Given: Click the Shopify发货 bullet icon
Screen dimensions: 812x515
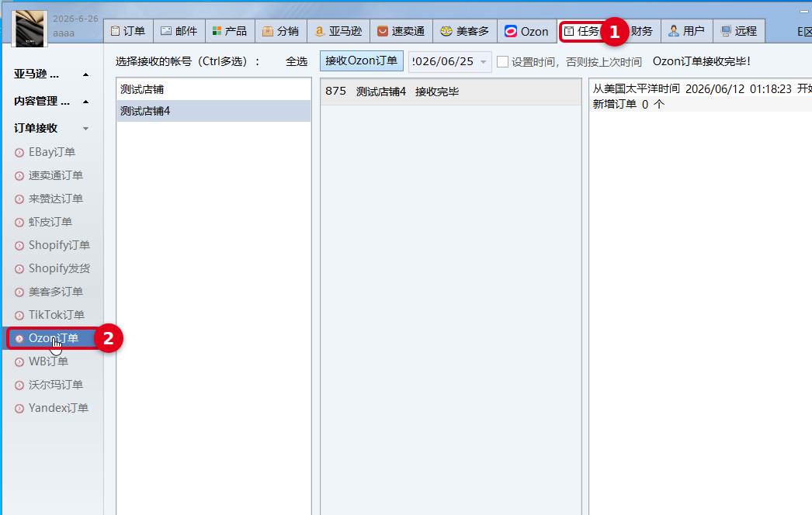Looking at the screenshot, I should pyautogui.click(x=19, y=269).
